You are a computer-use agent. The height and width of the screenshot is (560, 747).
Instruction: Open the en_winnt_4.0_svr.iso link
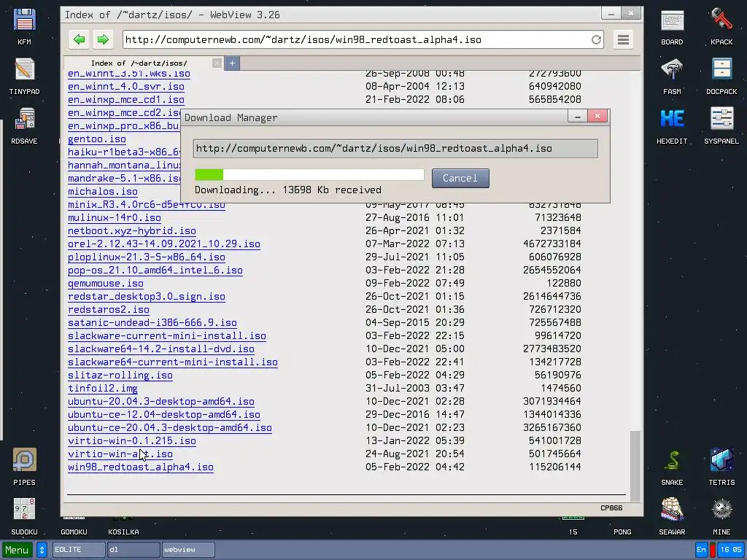pos(125,86)
